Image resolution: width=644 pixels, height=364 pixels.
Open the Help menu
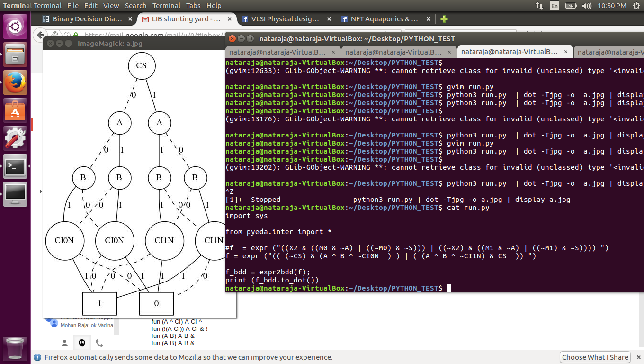(214, 6)
